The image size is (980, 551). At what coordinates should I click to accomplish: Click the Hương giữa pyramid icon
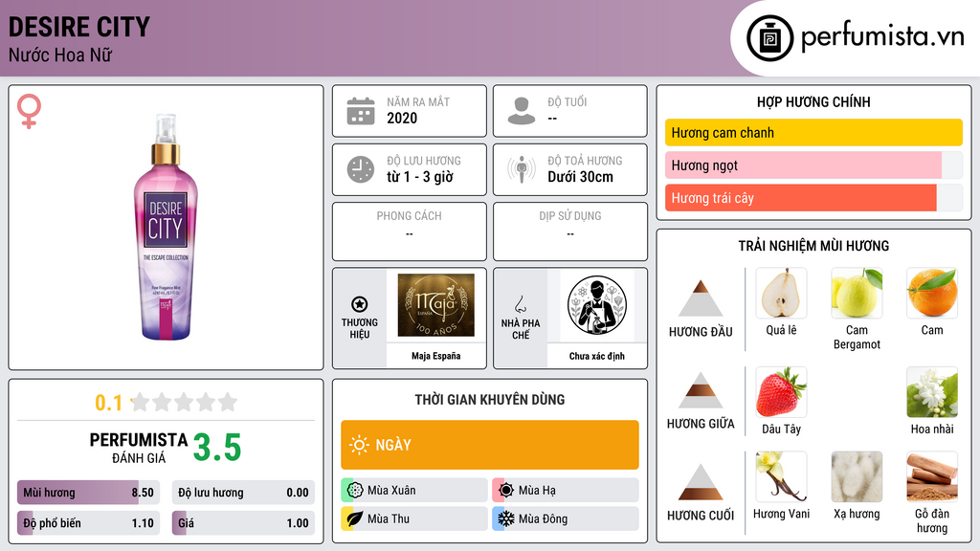(701, 390)
